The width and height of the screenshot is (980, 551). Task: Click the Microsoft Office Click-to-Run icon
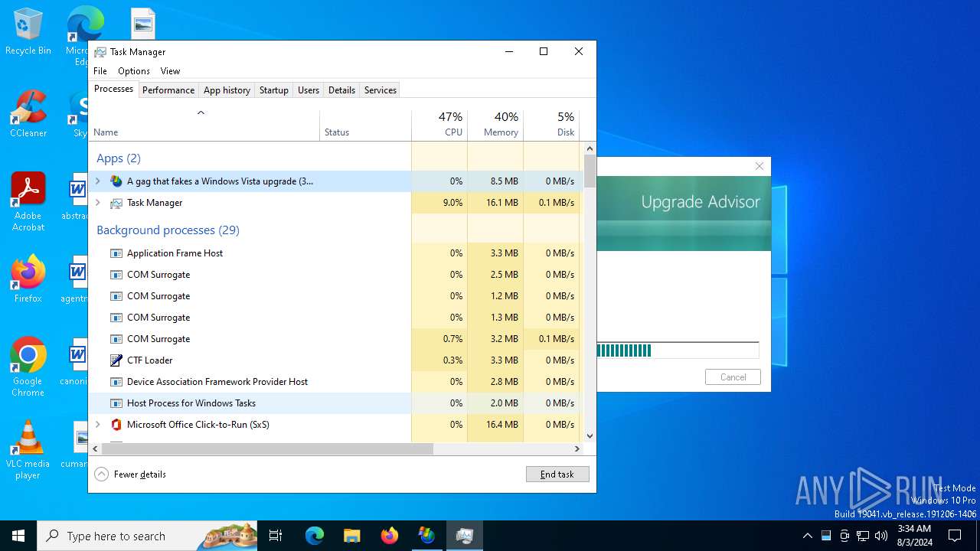click(x=116, y=425)
